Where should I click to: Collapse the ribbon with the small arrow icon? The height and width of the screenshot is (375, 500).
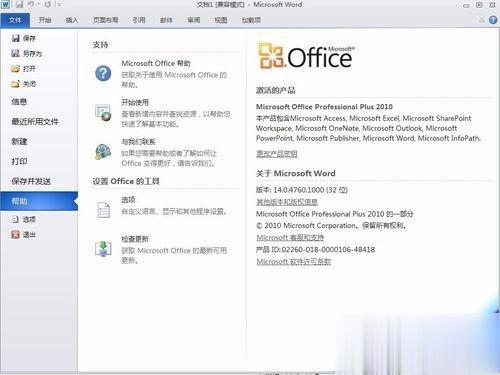[x=482, y=20]
